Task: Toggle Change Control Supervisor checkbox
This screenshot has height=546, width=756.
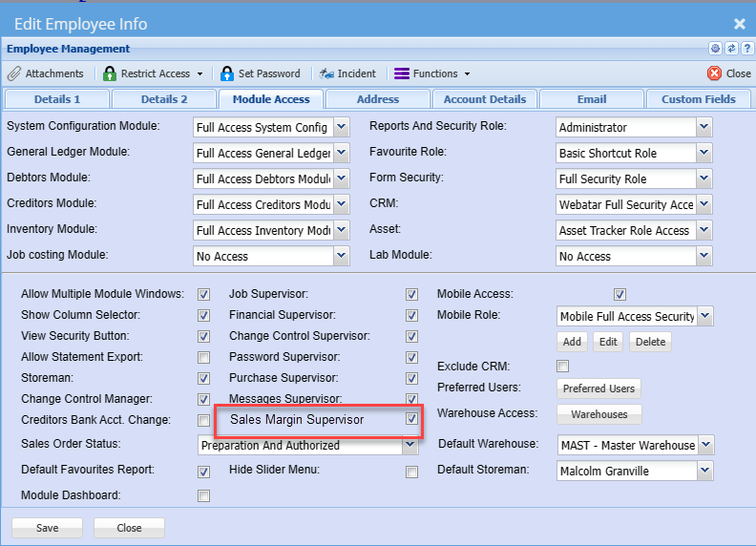Action: pyautogui.click(x=411, y=336)
